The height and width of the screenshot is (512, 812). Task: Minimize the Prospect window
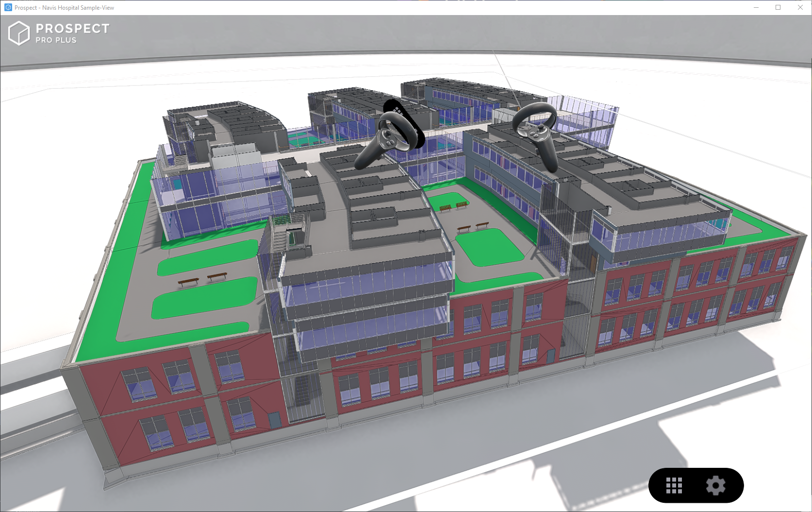756,7
